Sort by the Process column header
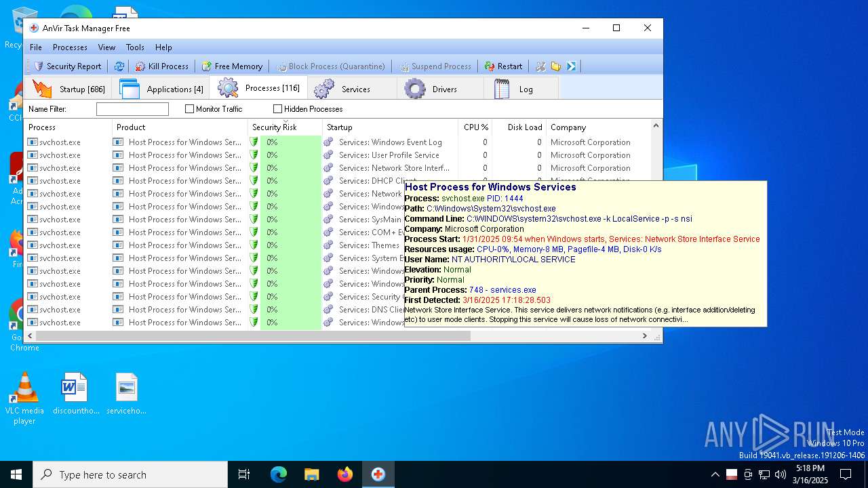The height and width of the screenshot is (488, 868). pos(68,127)
